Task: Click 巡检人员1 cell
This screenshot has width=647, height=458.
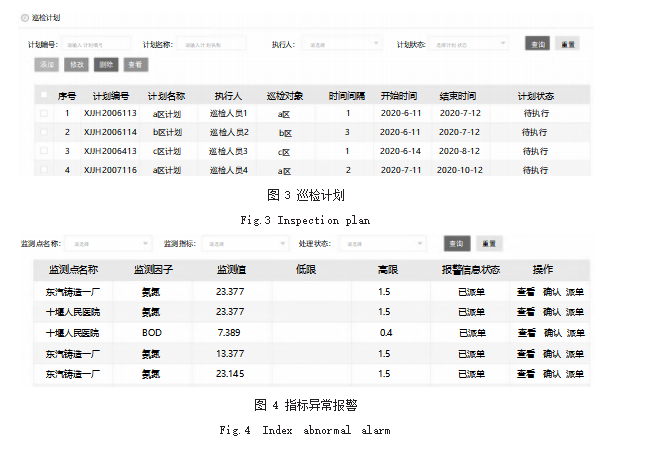Action: pos(228,113)
